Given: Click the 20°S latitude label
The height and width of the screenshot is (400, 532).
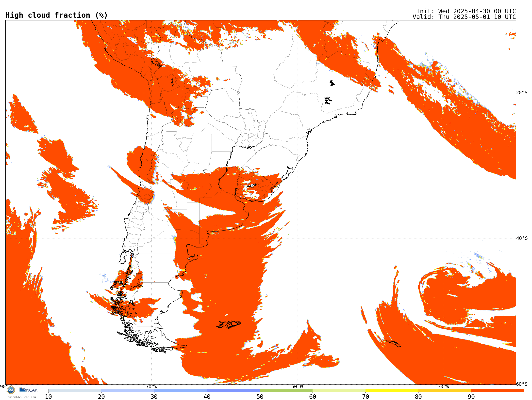Looking at the screenshot, I should click(522, 93).
